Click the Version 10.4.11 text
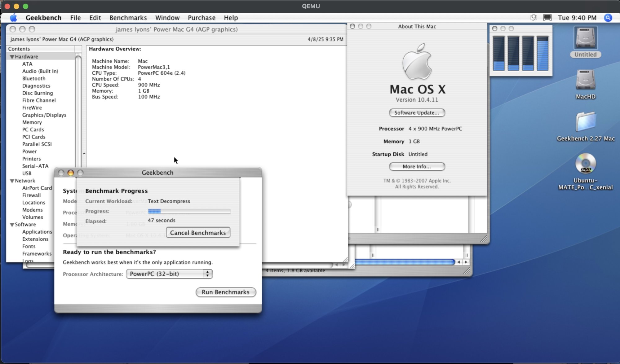The width and height of the screenshot is (620, 364). tap(417, 100)
